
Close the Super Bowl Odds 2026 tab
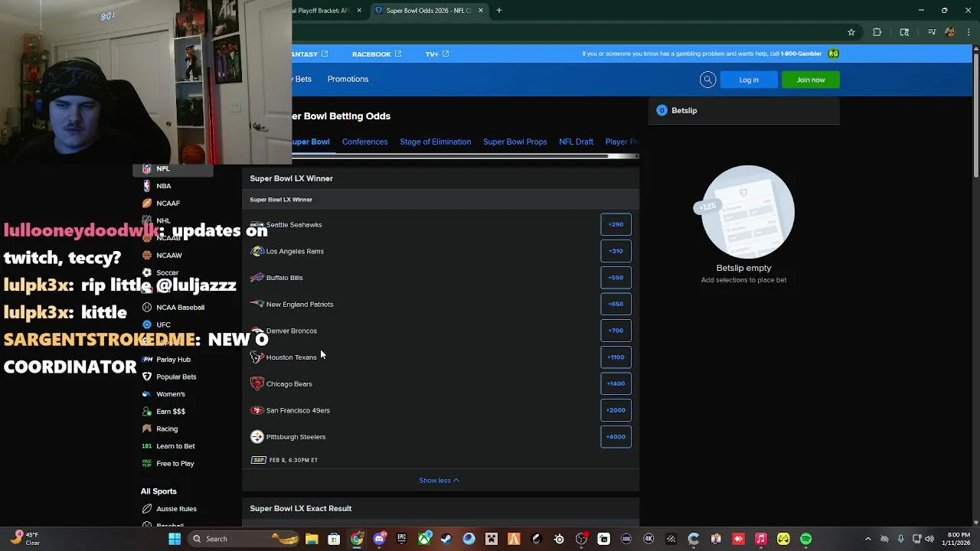(x=481, y=11)
